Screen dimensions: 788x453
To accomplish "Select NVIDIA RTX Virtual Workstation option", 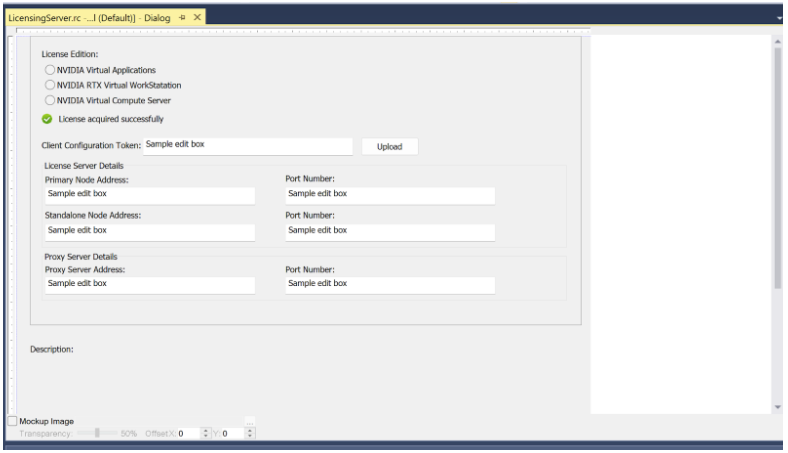I will pos(49,85).
